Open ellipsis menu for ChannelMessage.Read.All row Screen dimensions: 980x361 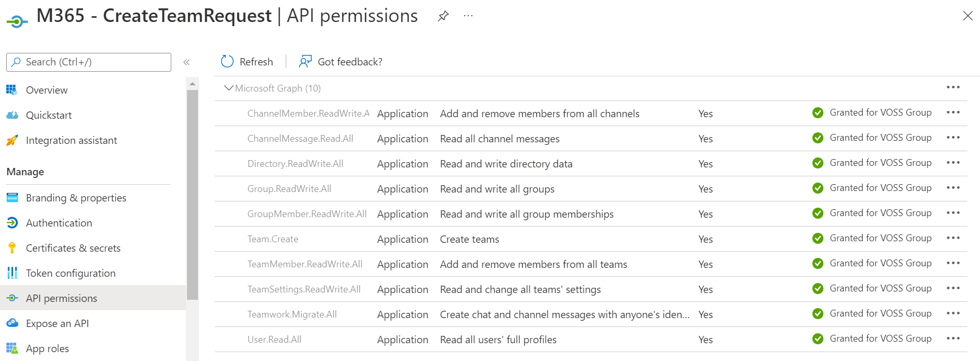point(953,138)
